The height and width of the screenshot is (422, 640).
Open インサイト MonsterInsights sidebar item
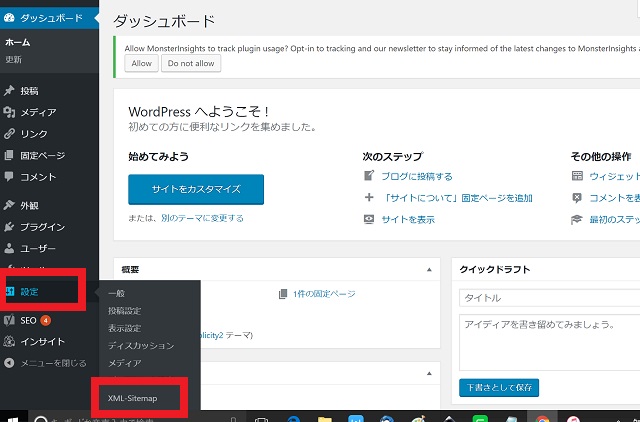(x=34, y=342)
